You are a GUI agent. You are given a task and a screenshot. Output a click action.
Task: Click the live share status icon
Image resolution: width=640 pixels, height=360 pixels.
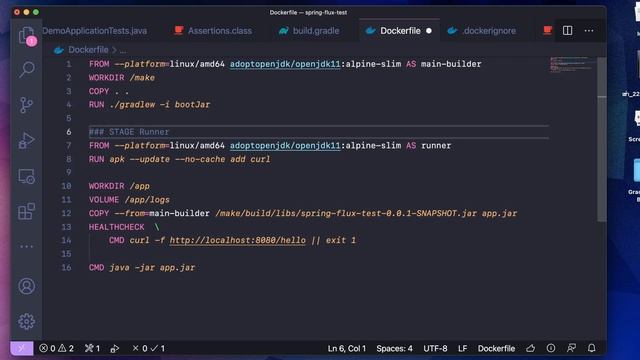tap(115, 348)
